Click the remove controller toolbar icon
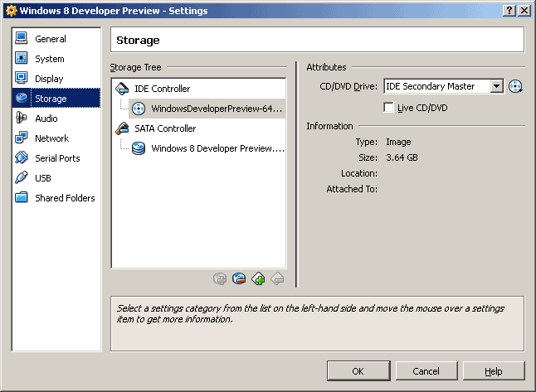Screen dimensions: 536x392 pyautogui.click(x=277, y=278)
